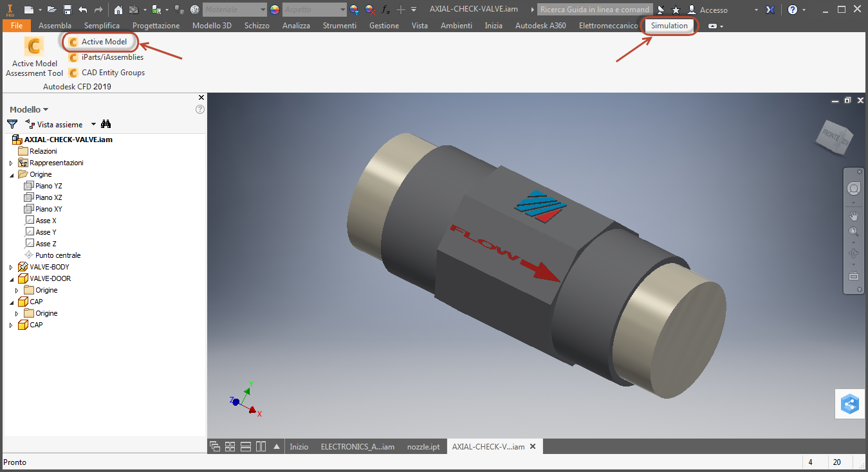The image size is (868, 472).
Task: Click the binoculars find icon in browser
Action: click(x=106, y=124)
